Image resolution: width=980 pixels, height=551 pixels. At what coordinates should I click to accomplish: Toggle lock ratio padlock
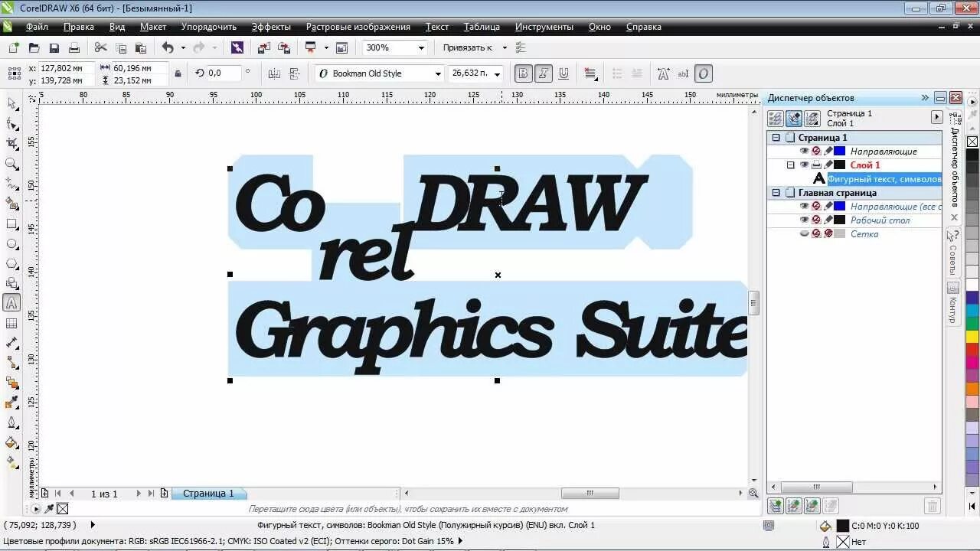coord(178,73)
